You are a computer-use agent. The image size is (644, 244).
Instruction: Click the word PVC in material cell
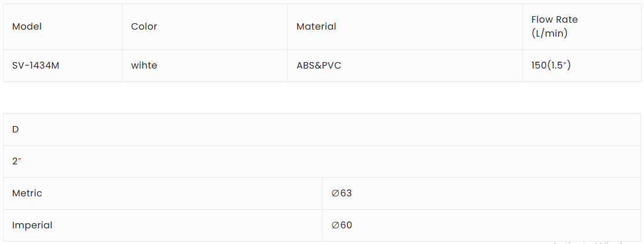tap(331, 66)
